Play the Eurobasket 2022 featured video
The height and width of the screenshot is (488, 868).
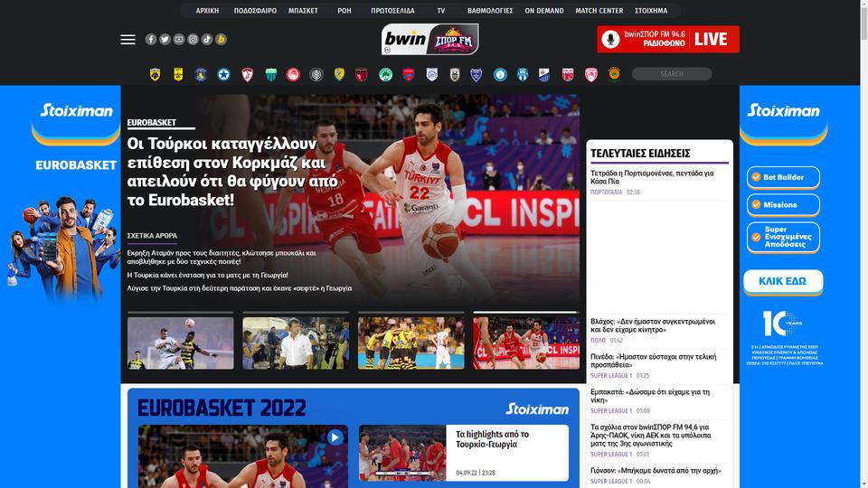(x=335, y=437)
